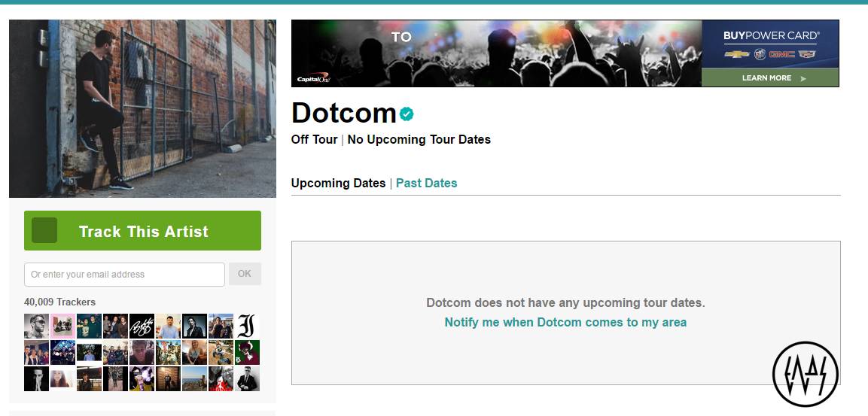Click the 40,009 Trackers count label

click(x=60, y=302)
